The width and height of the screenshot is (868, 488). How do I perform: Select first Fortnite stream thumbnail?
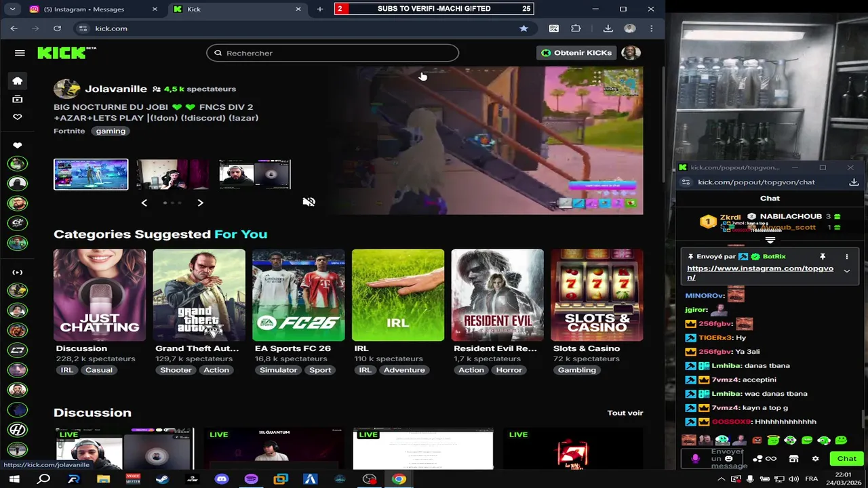click(91, 175)
